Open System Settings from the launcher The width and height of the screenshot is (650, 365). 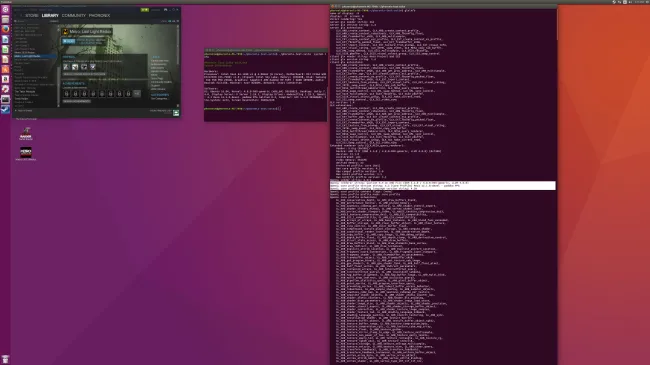point(5,89)
